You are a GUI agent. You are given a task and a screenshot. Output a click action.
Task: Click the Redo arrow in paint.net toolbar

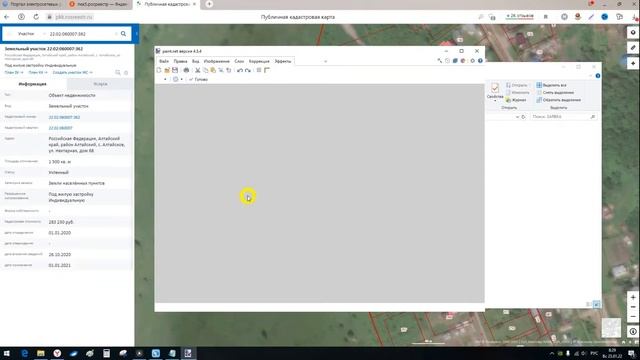coord(248,70)
